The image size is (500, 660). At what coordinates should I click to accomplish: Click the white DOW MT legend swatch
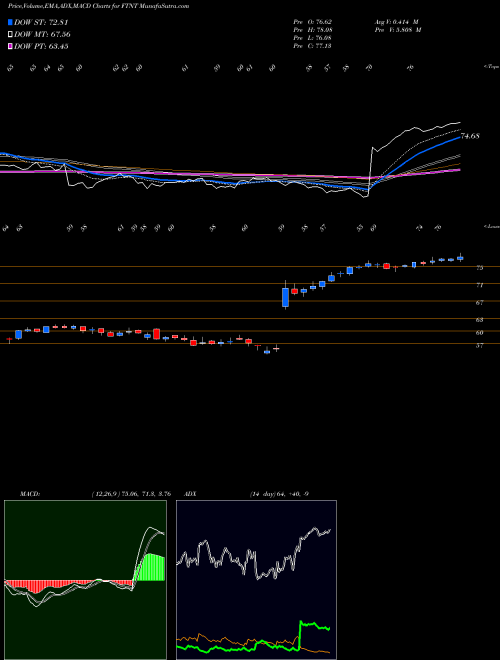[x=10, y=35]
